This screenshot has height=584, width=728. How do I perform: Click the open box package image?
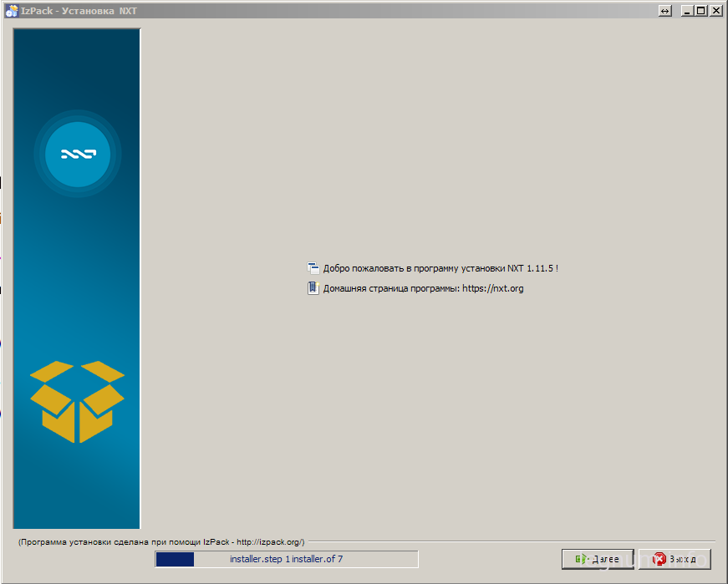coord(77,402)
